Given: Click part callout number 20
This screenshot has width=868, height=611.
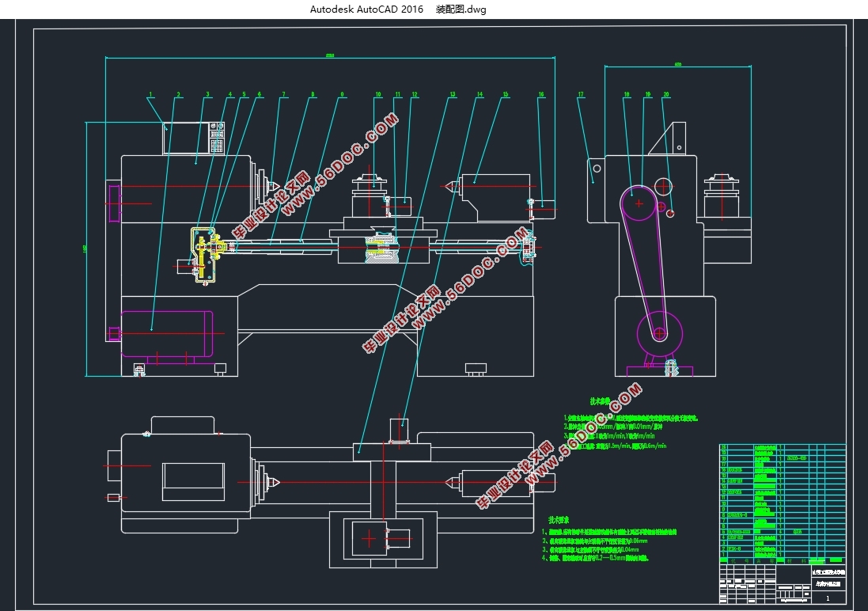Looking at the screenshot, I should (x=666, y=94).
